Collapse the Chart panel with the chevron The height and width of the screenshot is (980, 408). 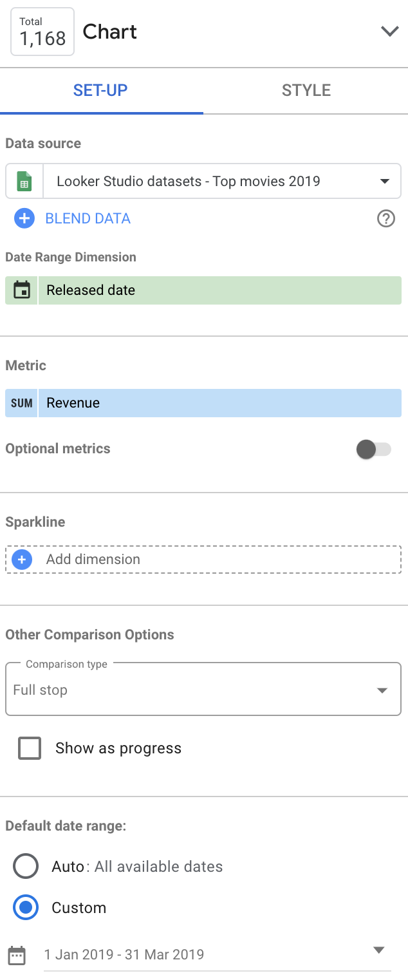389,32
